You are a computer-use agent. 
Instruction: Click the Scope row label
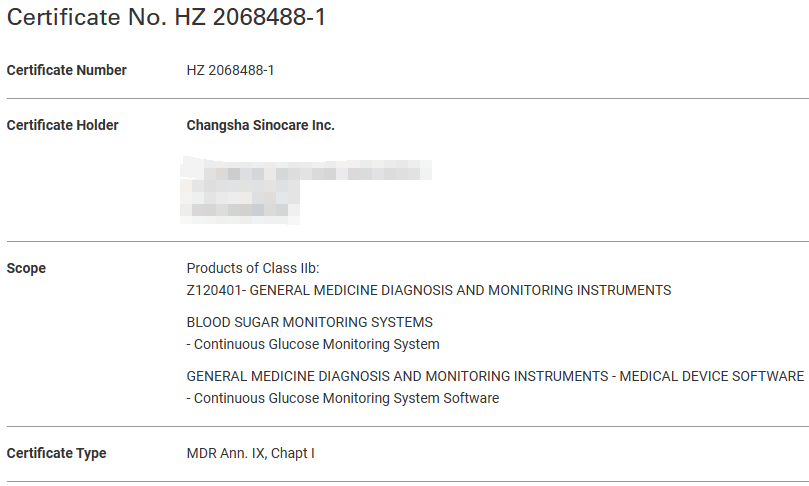(26, 268)
